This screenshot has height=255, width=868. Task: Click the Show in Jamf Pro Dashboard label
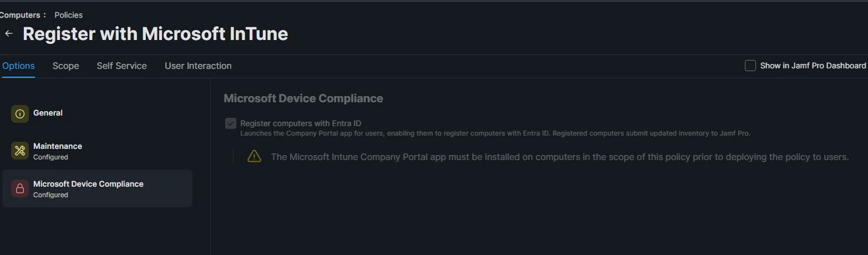click(813, 66)
